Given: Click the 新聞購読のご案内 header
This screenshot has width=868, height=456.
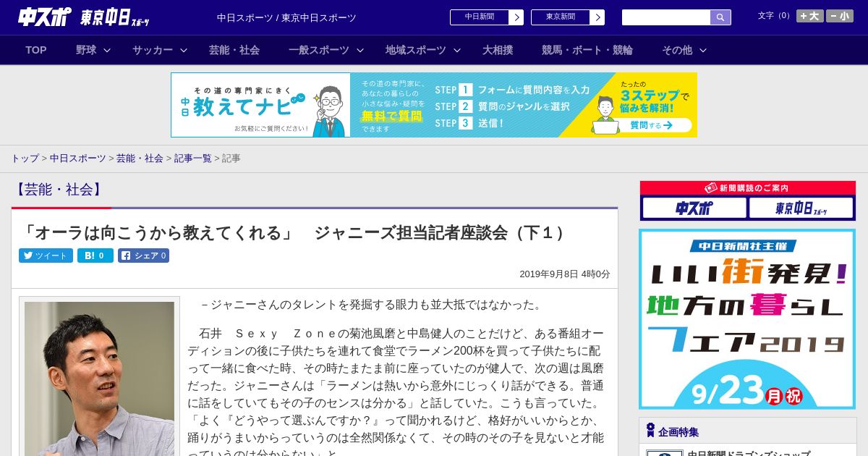Looking at the screenshot, I should (x=748, y=188).
